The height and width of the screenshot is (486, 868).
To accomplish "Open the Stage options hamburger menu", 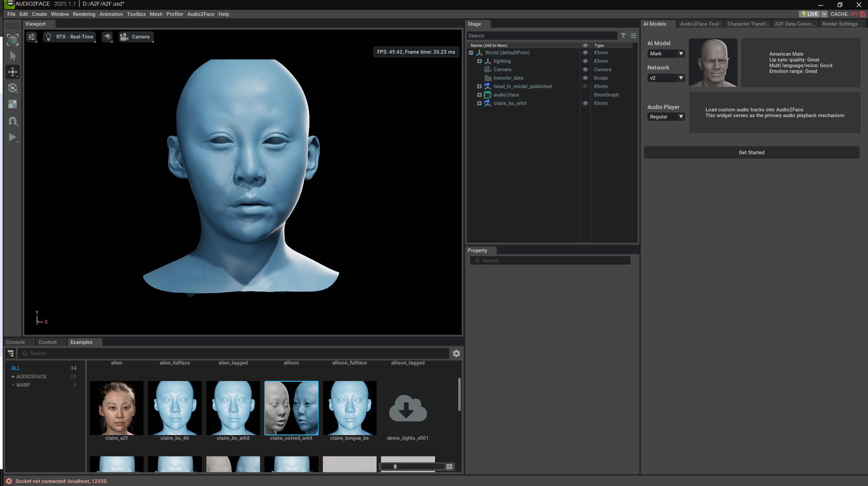I will pos(633,35).
